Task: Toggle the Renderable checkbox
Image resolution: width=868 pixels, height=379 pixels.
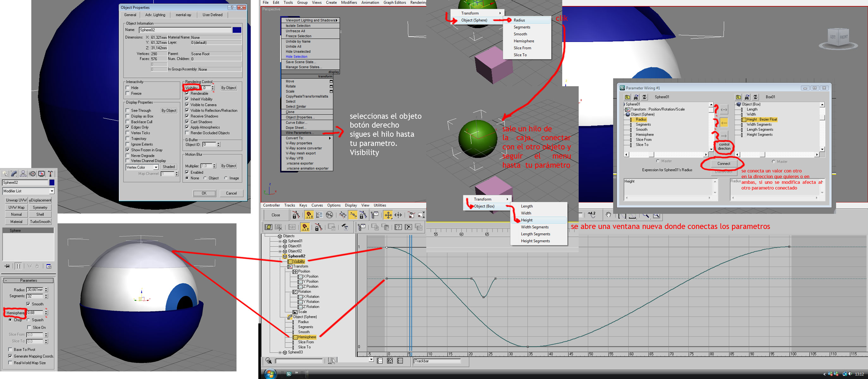Action: (187, 93)
